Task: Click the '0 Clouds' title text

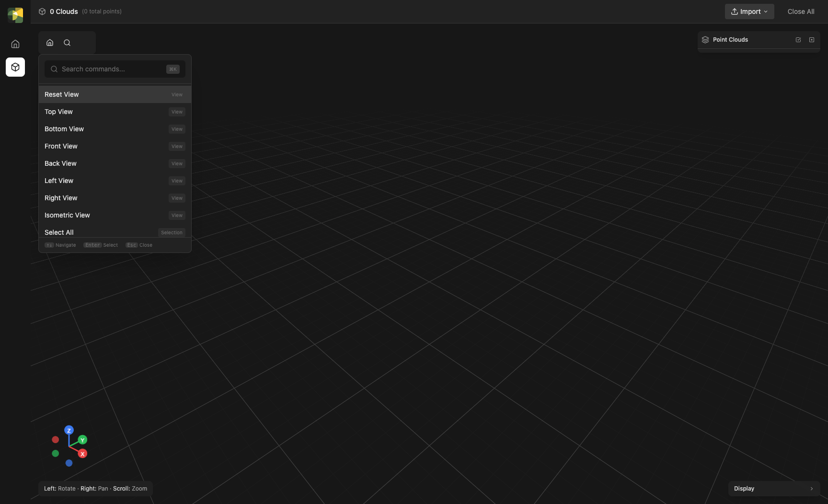Action: click(64, 11)
